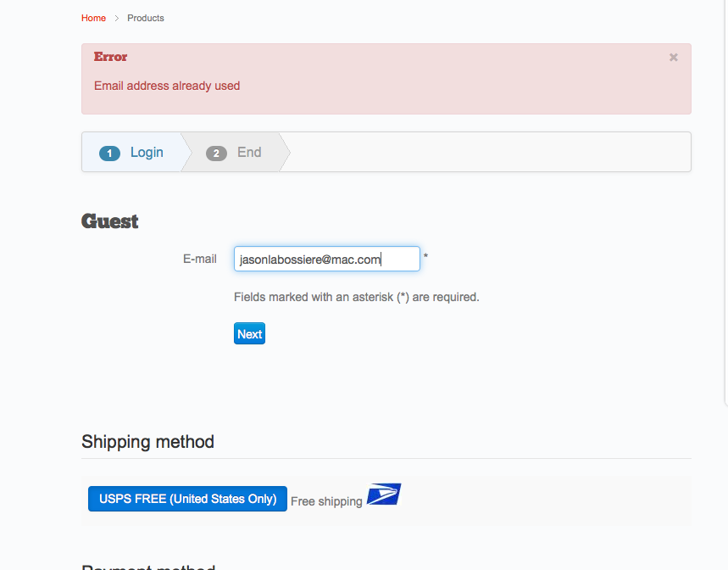728x570 pixels.
Task: Switch to the Login step tab
Action: (146, 153)
